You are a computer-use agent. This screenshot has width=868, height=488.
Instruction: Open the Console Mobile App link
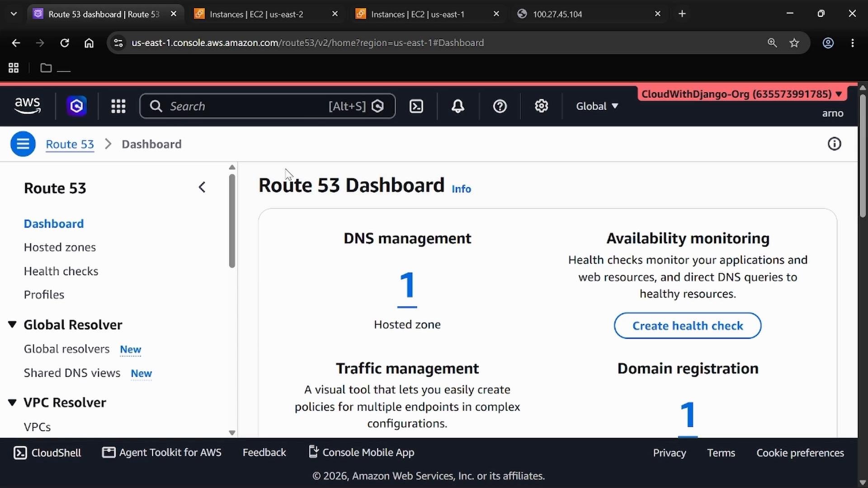pyautogui.click(x=361, y=452)
